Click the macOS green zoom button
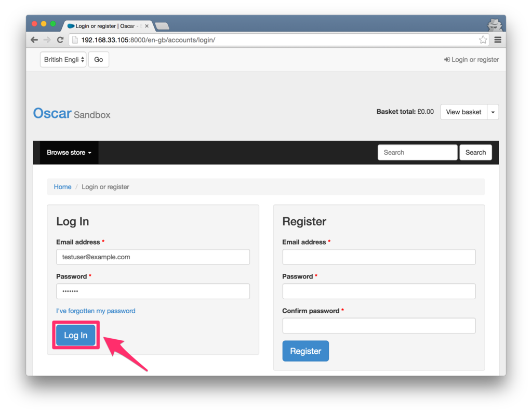The image size is (532, 413). click(x=53, y=24)
